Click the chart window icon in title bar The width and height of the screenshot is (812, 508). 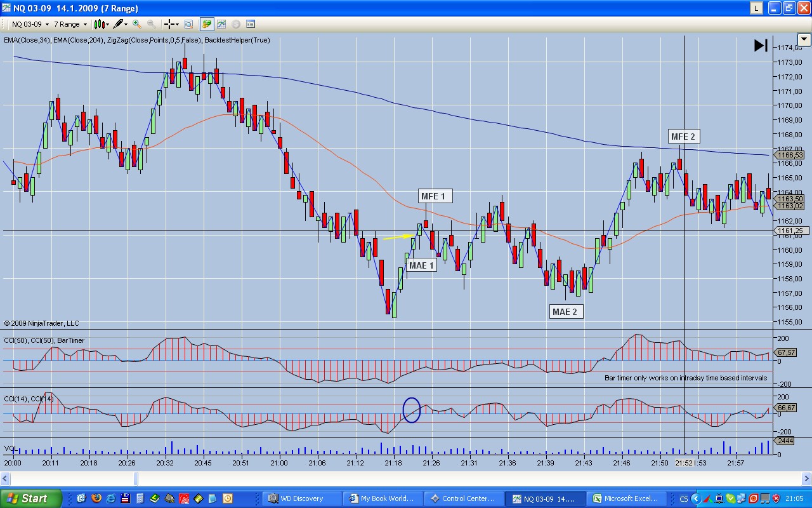point(6,8)
